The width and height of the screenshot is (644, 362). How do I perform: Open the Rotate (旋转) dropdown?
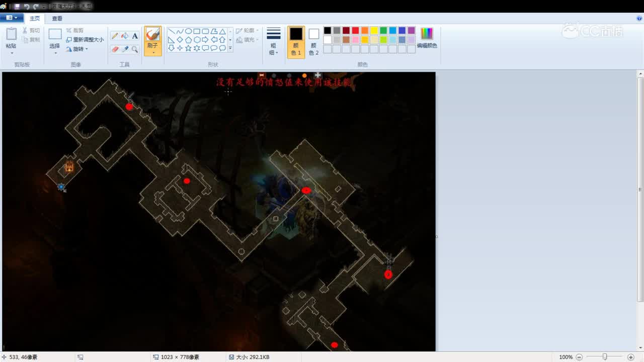point(77,49)
